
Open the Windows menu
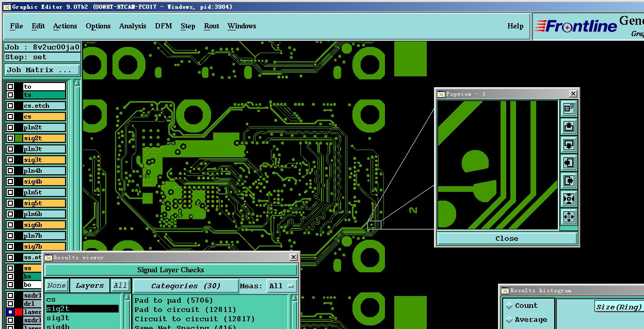[242, 26]
